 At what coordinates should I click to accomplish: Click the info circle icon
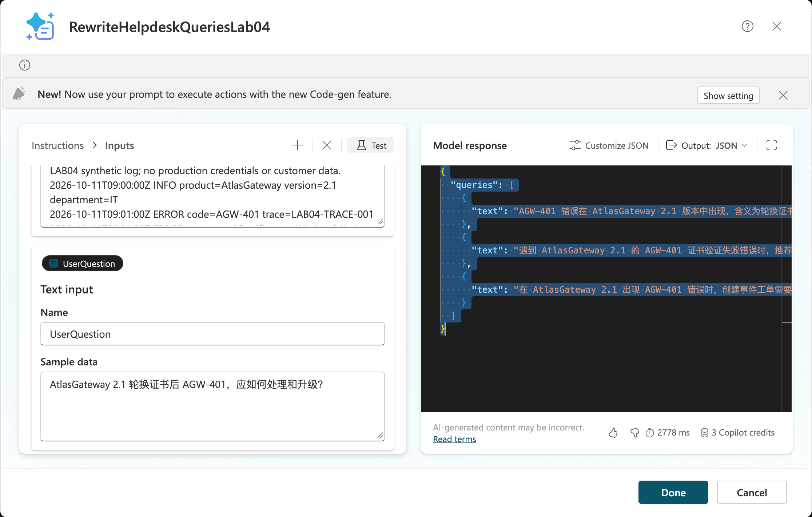[25, 65]
